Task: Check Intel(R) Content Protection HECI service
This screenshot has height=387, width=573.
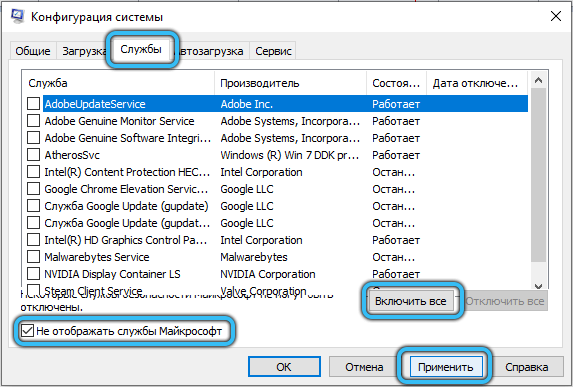Action: (33, 172)
